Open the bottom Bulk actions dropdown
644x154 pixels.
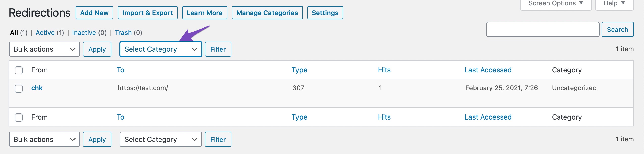click(44, 139)
